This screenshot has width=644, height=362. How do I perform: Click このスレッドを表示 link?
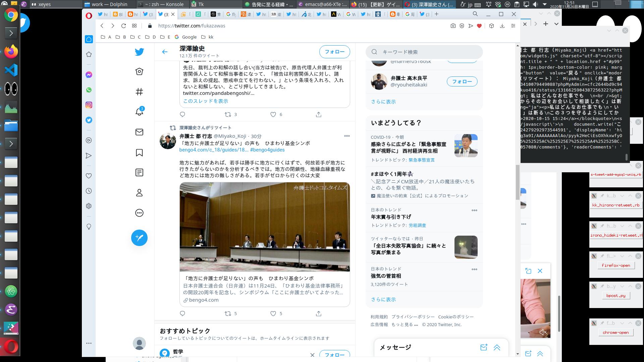tap(205, 101)
